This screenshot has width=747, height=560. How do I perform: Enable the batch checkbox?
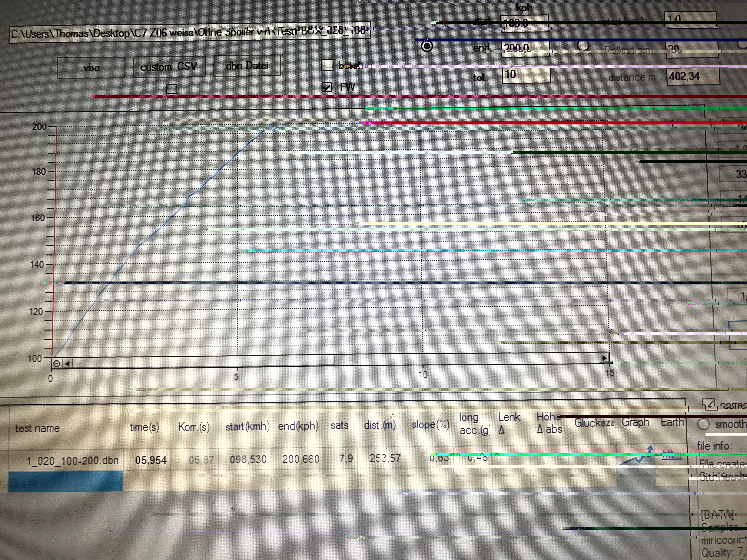pyautogui.click(x=327, y=65)
